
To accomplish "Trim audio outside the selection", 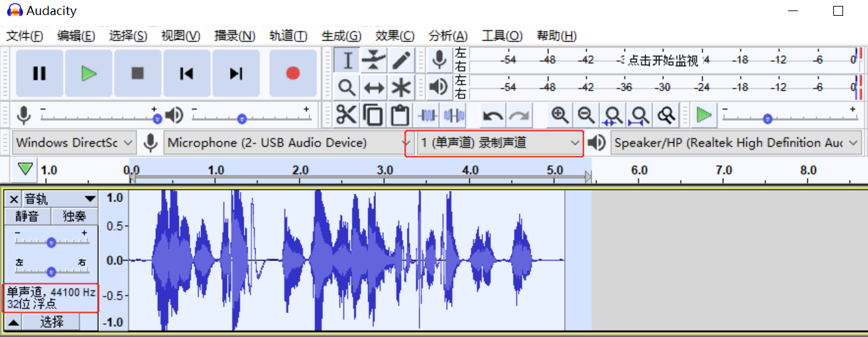I will click(x=427, y=115).
